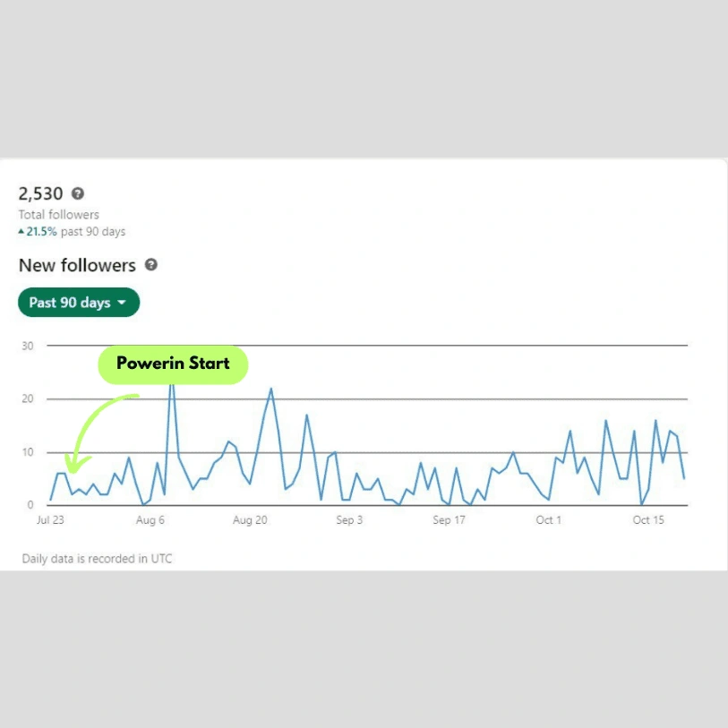Image resolution: width=728 pixels, height=728 pixels.
Task: Click the green upward trend arrow icon
Action: pyautogui.click(x=22, y=231)
